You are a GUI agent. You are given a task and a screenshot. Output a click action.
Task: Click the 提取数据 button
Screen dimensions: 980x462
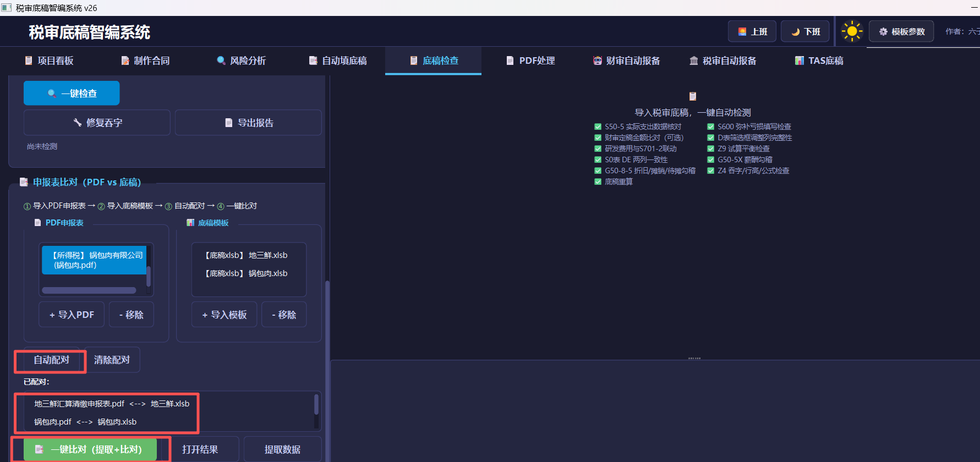(282, 449)
